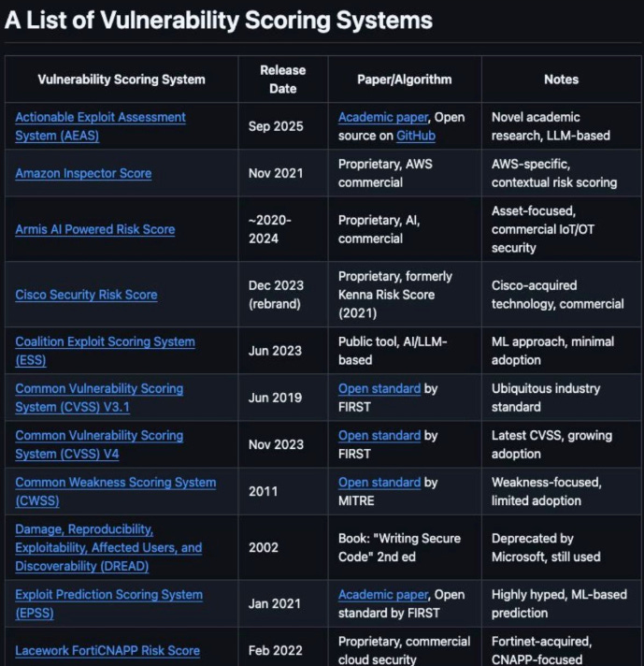Viewport: 644px width, 666px height.
Task: Click the 'Vulnerability Scoring System' column header
Action: pyautogui.click(x=122, y=80)
